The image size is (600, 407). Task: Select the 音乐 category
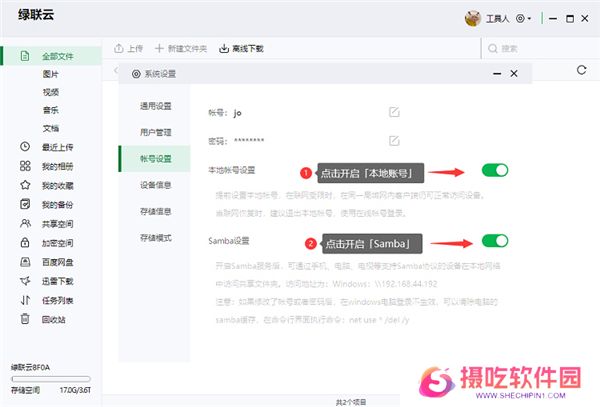pos(51,110)
